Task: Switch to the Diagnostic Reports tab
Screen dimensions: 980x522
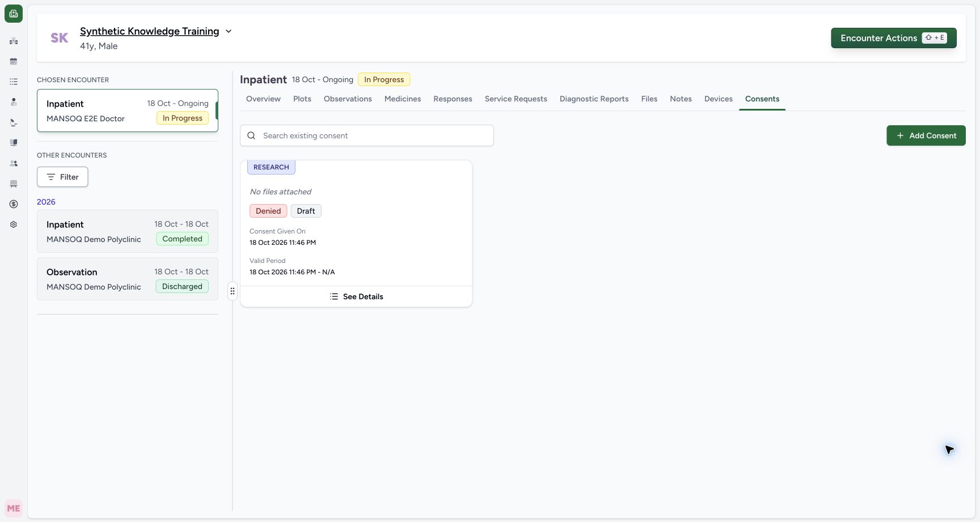Action: [594, 99]
